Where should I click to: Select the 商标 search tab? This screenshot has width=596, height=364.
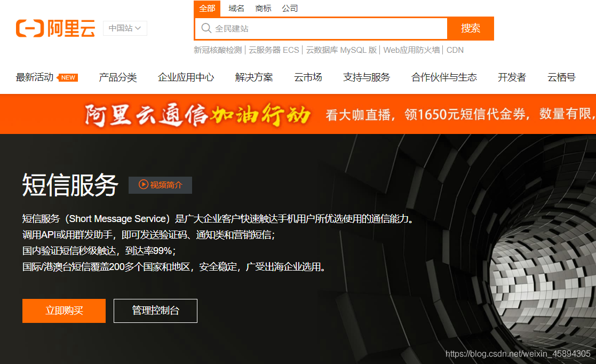[263, 9]
